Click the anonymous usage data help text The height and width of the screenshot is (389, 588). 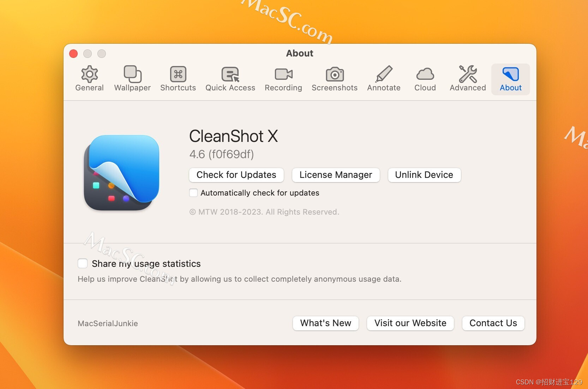pyautogui.click(x=239, y=279)
